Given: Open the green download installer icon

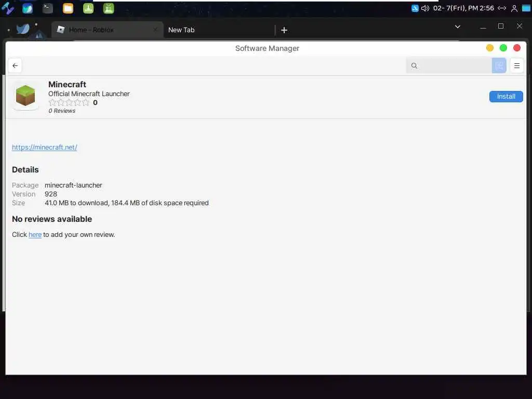Looking at the screenshot, I should coord(88,8).
